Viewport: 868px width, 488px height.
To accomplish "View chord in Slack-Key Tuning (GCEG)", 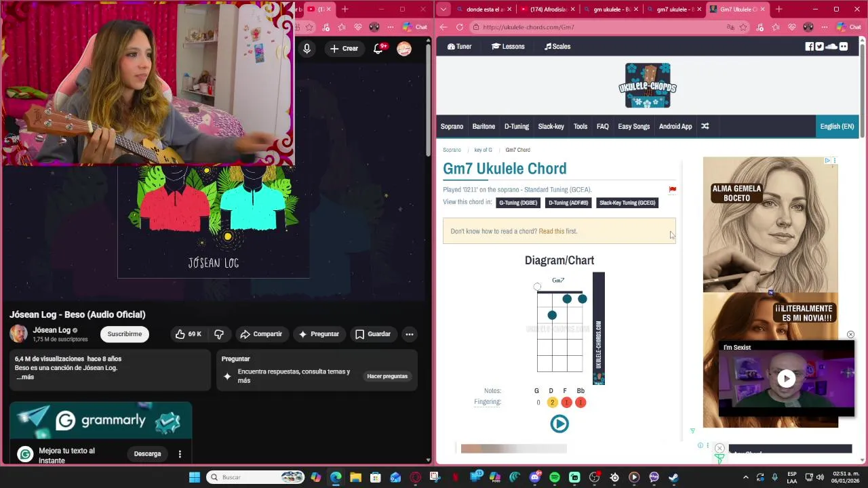I will [627, 203].
